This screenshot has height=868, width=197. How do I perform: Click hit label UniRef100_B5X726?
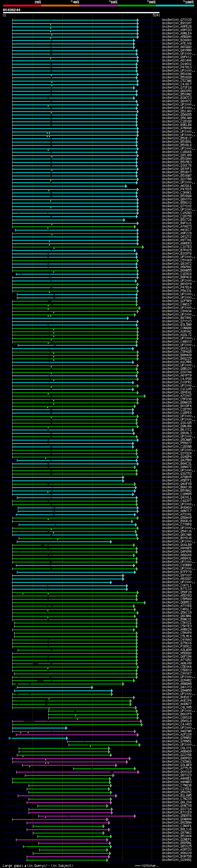pos(177,220)
